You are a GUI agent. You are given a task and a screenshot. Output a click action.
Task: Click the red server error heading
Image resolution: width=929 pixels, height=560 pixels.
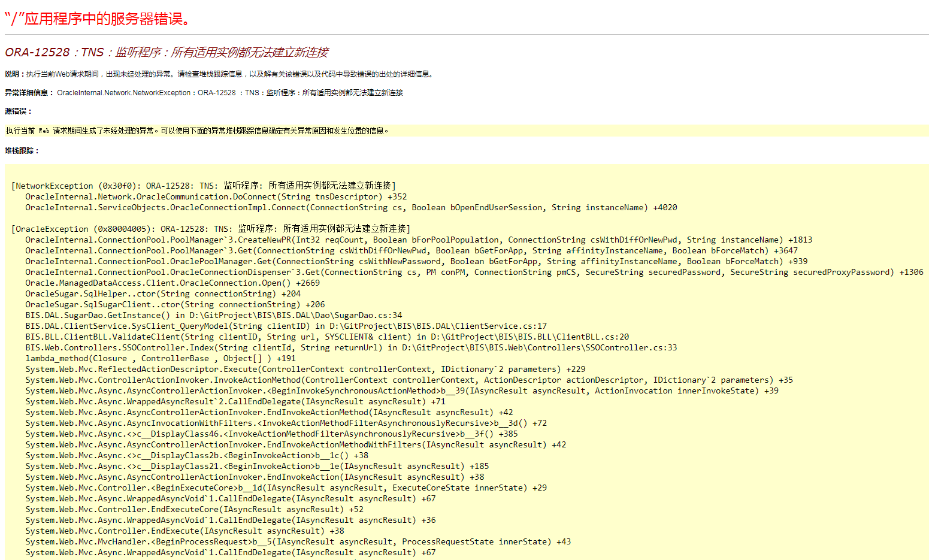coord(98,19)
